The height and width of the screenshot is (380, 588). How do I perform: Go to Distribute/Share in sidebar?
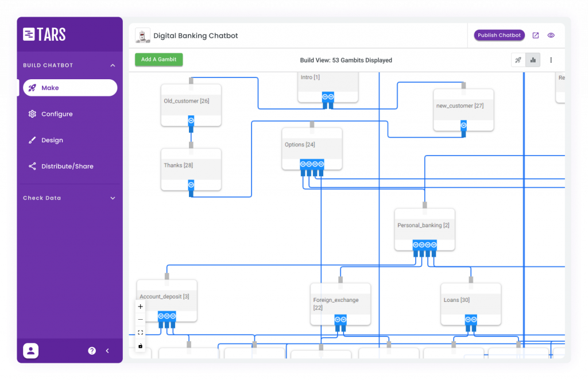click(67, 166)
